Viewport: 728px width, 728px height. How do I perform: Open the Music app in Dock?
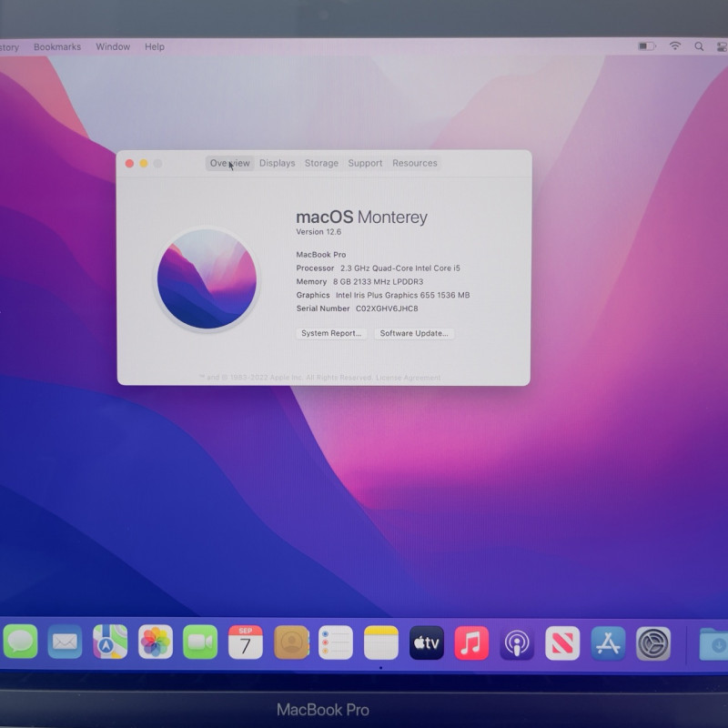click(471, 643)
